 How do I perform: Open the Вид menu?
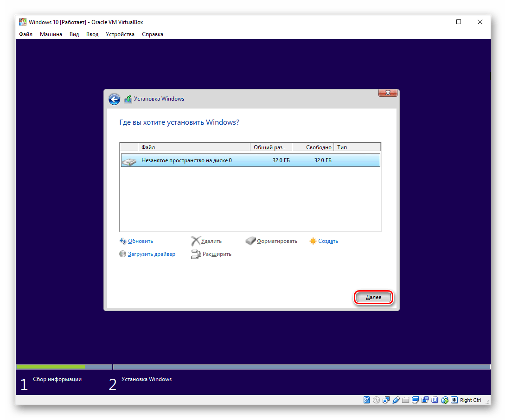click(x=74, y=34)
